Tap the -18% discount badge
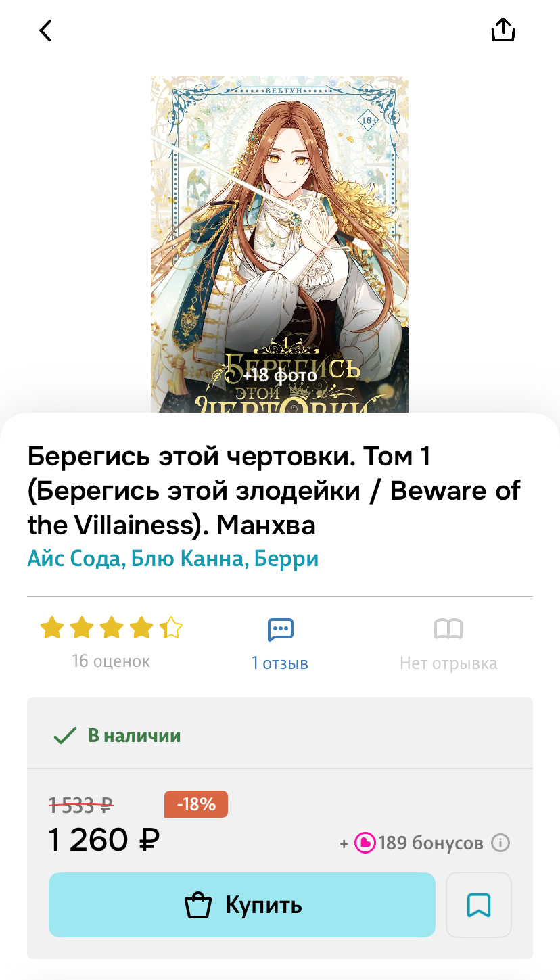The width and height of the screenshot is (560, 980). [x=196, y=804]
